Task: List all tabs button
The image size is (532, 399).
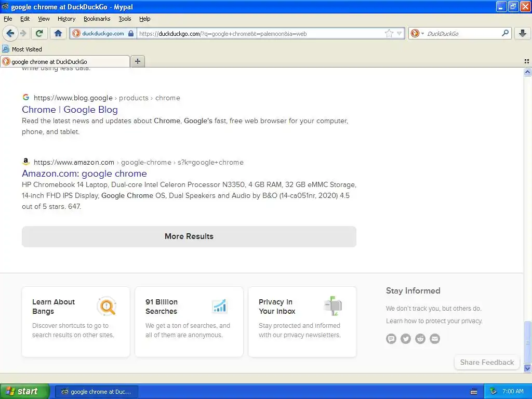Action: coord(527,61)
